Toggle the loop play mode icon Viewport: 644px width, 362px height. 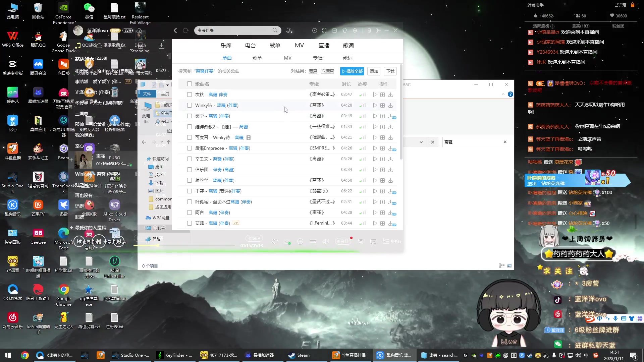pyautogui.click(x=313, y=241)
